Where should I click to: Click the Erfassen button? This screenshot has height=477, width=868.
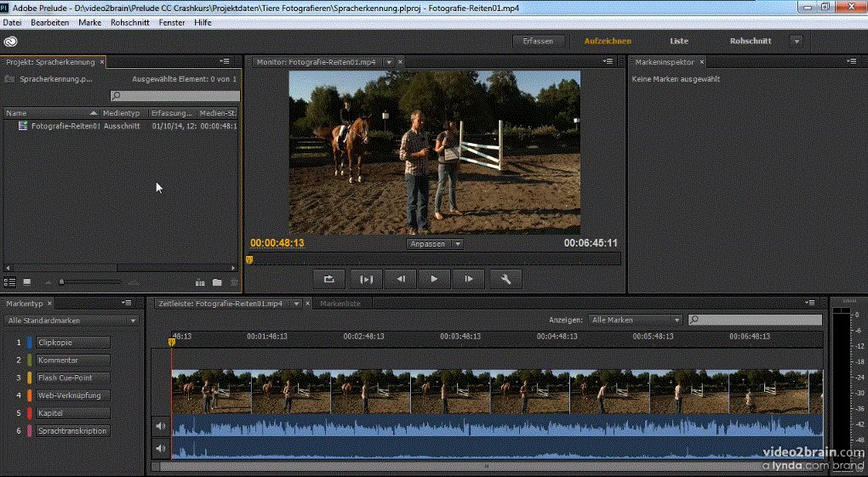click(538, 41)
